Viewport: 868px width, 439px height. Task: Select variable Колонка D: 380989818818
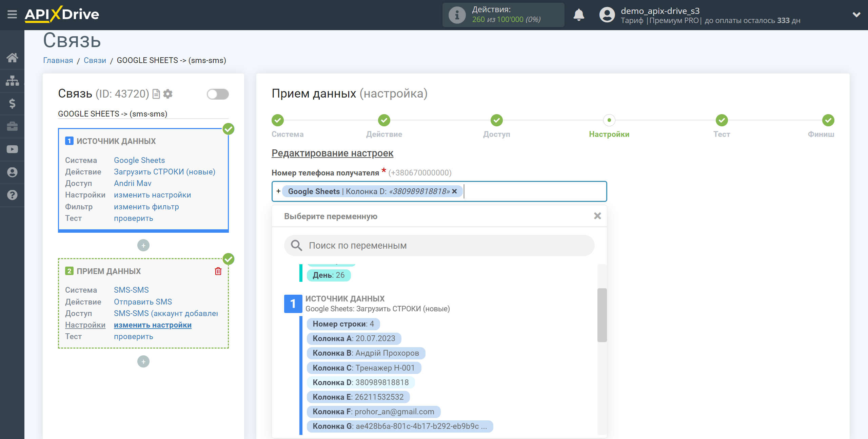pos(361,382)
